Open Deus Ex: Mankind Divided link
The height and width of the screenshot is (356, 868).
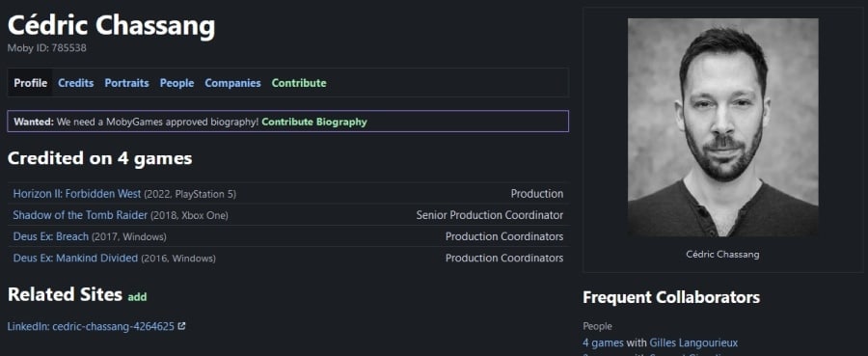click(x=75, y=258)
